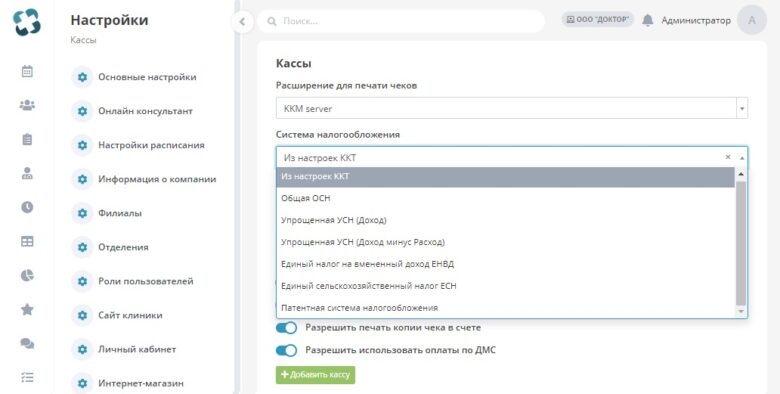Click gear icon beside Филиалы

click(83, 213)
